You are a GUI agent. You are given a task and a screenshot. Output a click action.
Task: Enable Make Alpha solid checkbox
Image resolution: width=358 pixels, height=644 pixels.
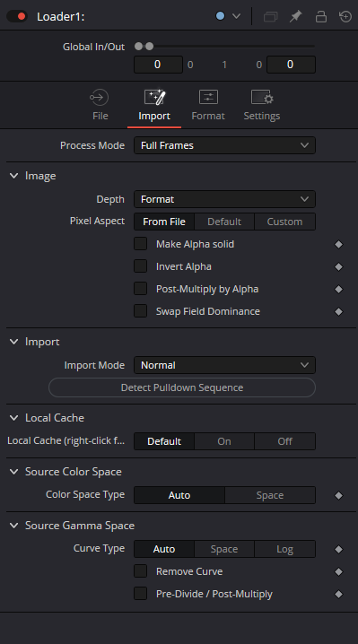[x=141, y=244]
